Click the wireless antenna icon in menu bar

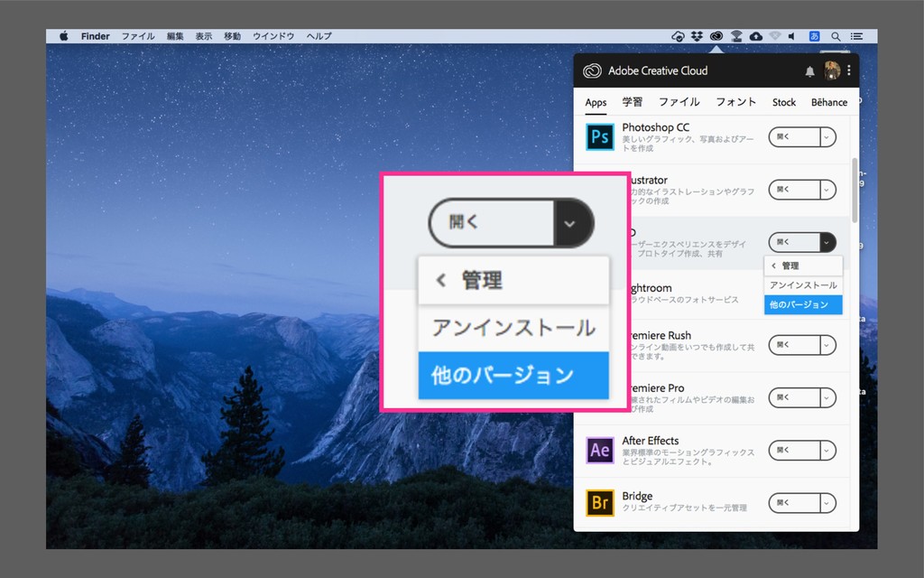pos(736,36)
